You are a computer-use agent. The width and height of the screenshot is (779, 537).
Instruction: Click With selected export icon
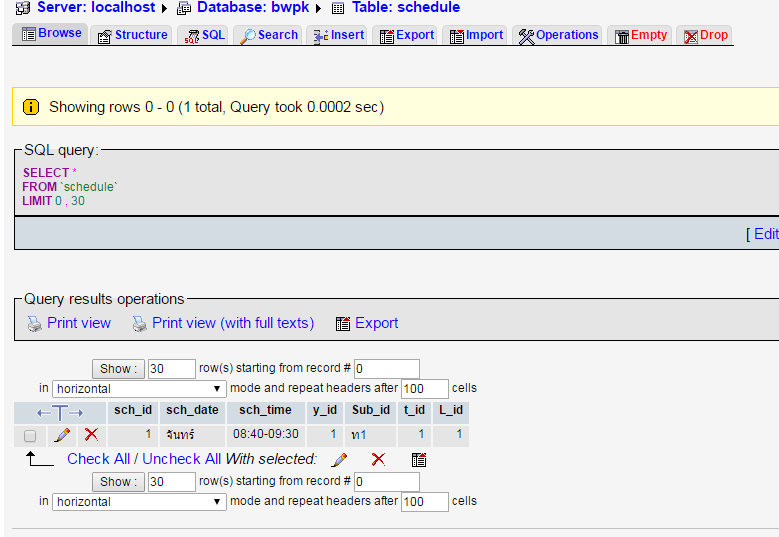coord(419,460)
